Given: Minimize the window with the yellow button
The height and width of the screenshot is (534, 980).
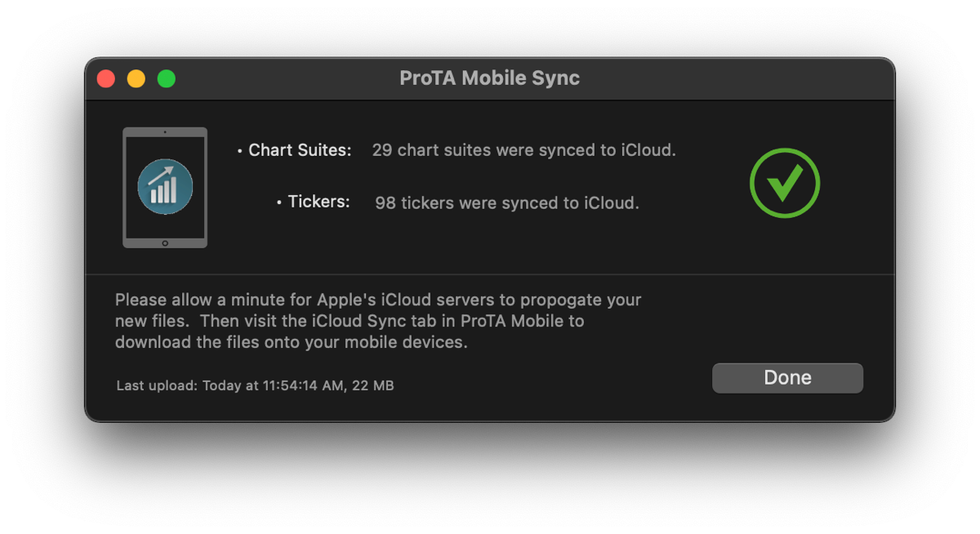Looking at the screenshot, I should (136, 79).
